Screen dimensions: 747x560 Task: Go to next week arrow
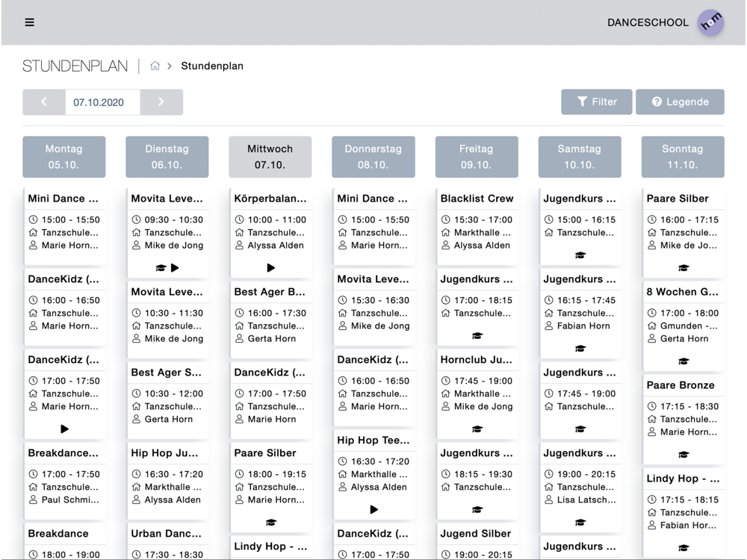(x=161, y=102)
